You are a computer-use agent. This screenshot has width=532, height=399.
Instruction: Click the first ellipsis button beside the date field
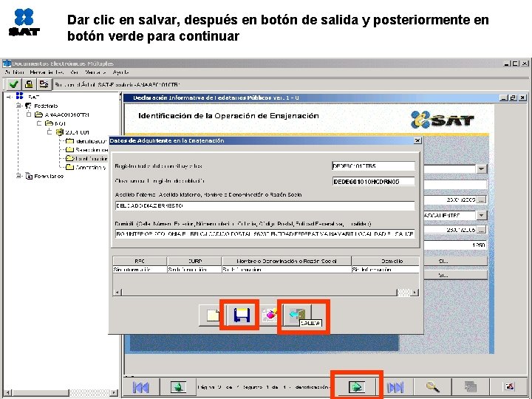pyautogui.click(x=481, y=199)
